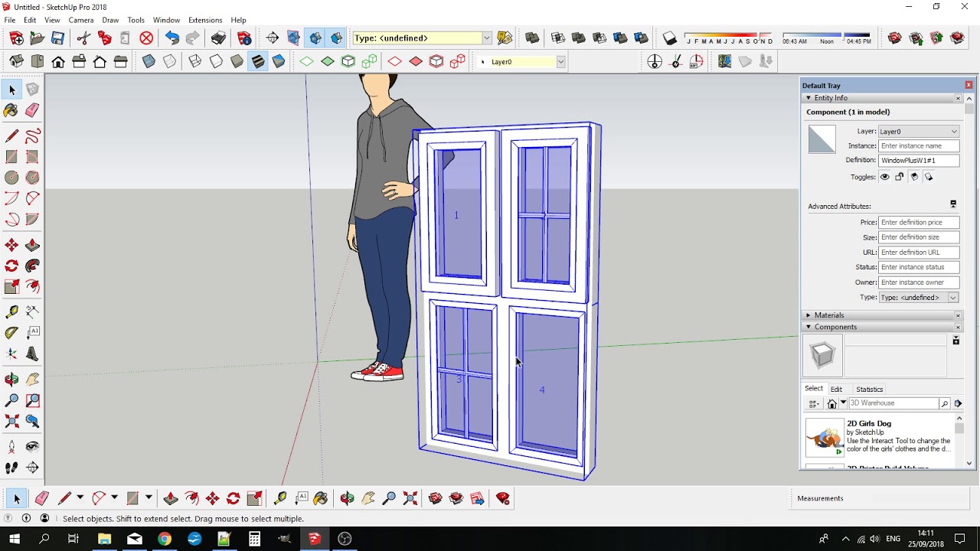Open the Type dropdown in Entity Info
This screenshot has height=551, width=980.
(919, 297)
